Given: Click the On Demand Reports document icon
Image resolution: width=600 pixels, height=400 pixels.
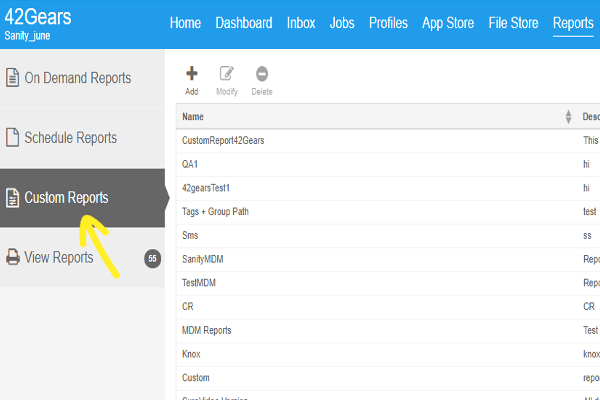Looking at the screenshot, I should click(12, 77).
